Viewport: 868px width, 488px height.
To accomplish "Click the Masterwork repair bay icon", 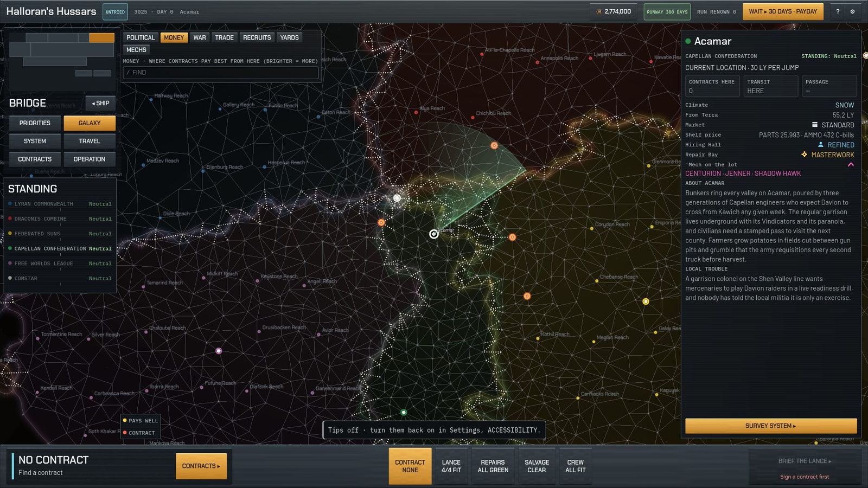I will pyautogui.click(x=804, y=155).
